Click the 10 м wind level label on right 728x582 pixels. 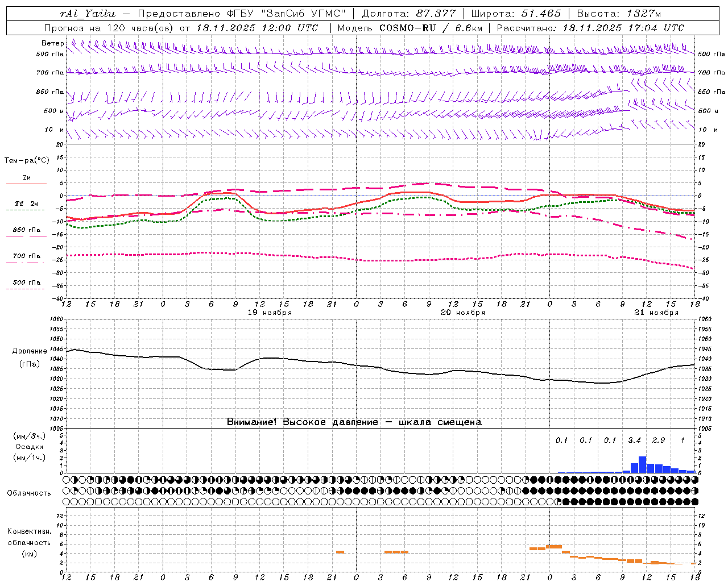[708, 130]
